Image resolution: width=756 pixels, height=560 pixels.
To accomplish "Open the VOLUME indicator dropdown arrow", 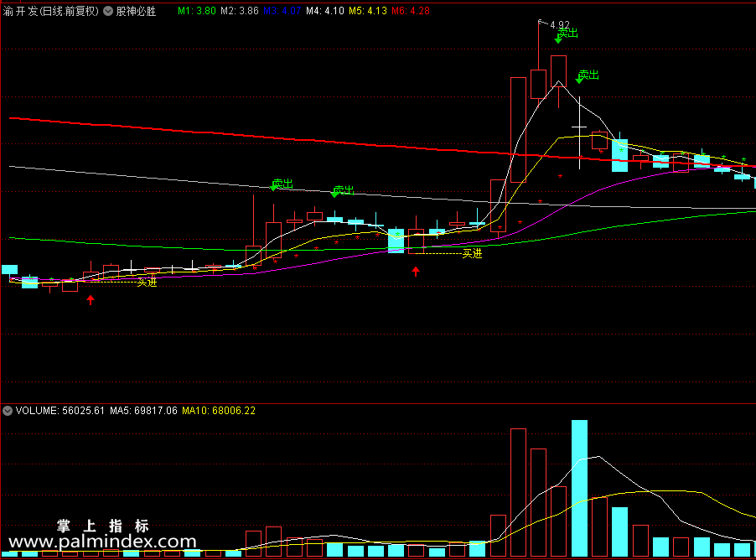I will [x=8, y=411].
